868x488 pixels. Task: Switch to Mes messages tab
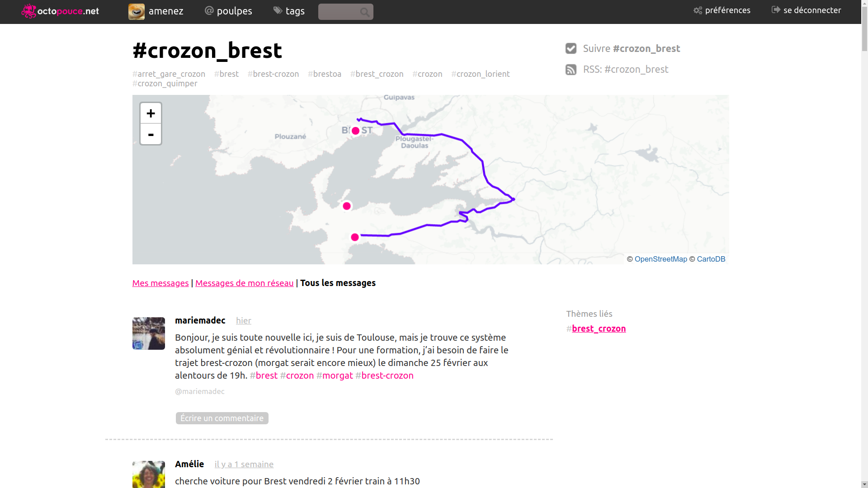click(x=160, y=283)
